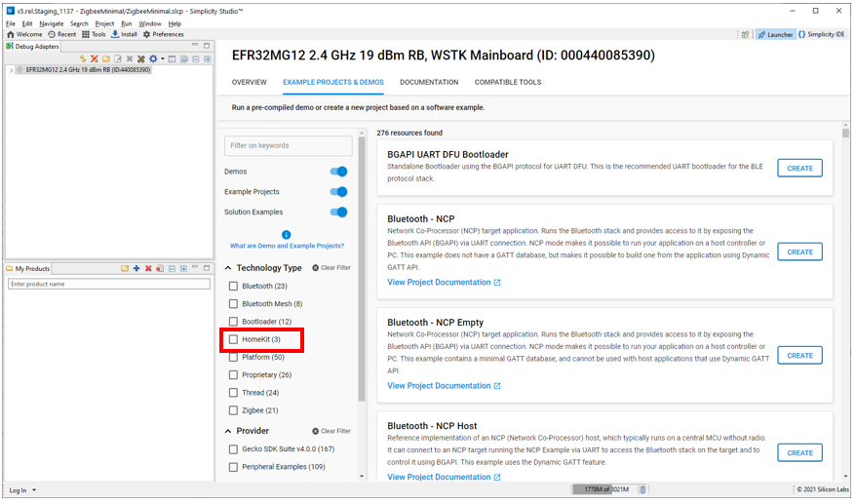
Task: Expand all in Debug Adapters toolbar
Action: tap(208, 58)
